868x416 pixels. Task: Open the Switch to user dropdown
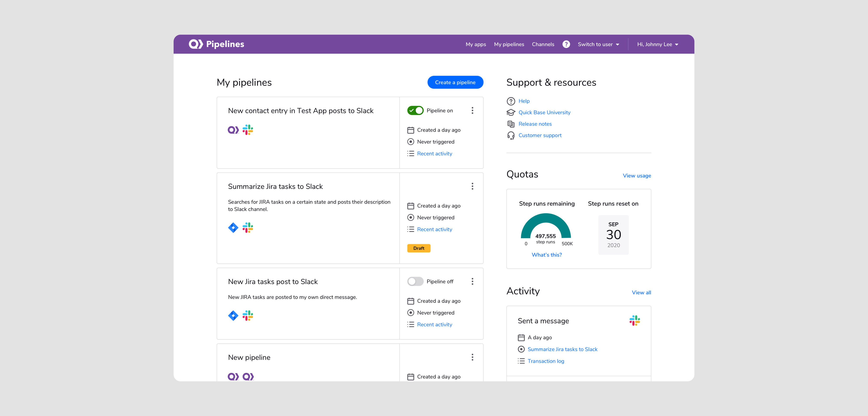click(x=598, y=44)
